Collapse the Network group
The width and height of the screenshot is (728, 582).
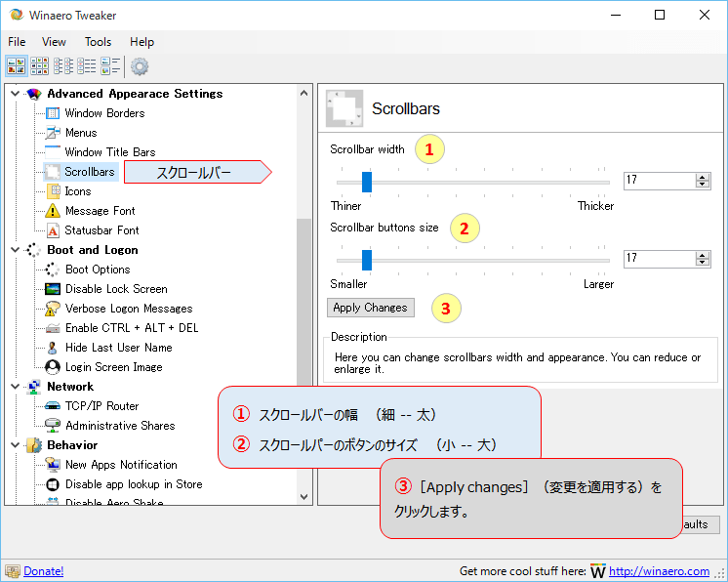[x=15, y=387]
